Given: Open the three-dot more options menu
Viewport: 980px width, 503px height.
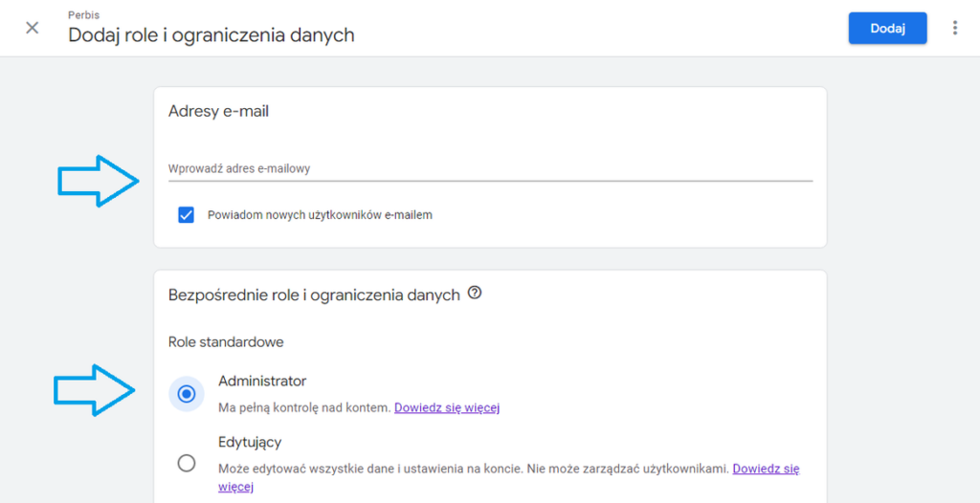Looking at the screenshot, I should [954, 28].
